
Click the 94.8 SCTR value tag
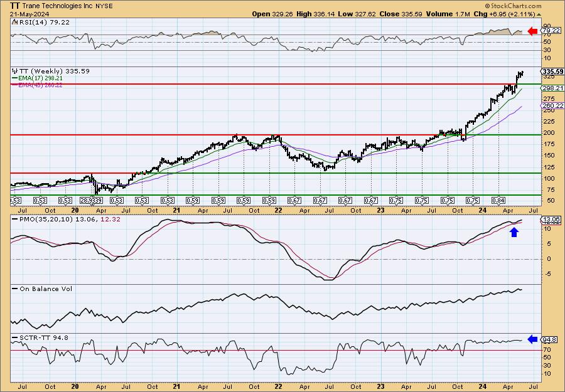549,340
